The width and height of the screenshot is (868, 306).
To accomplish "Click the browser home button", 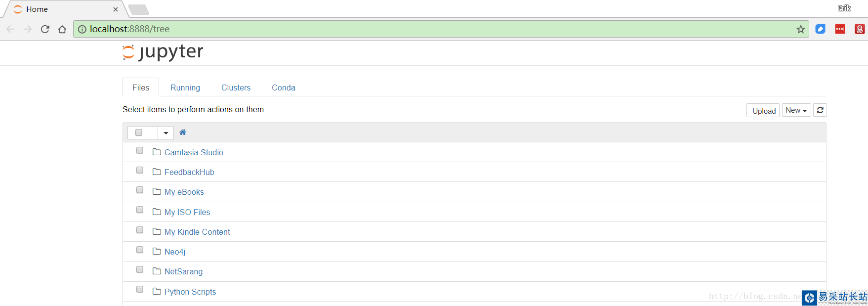I will (x=62, y=29).
